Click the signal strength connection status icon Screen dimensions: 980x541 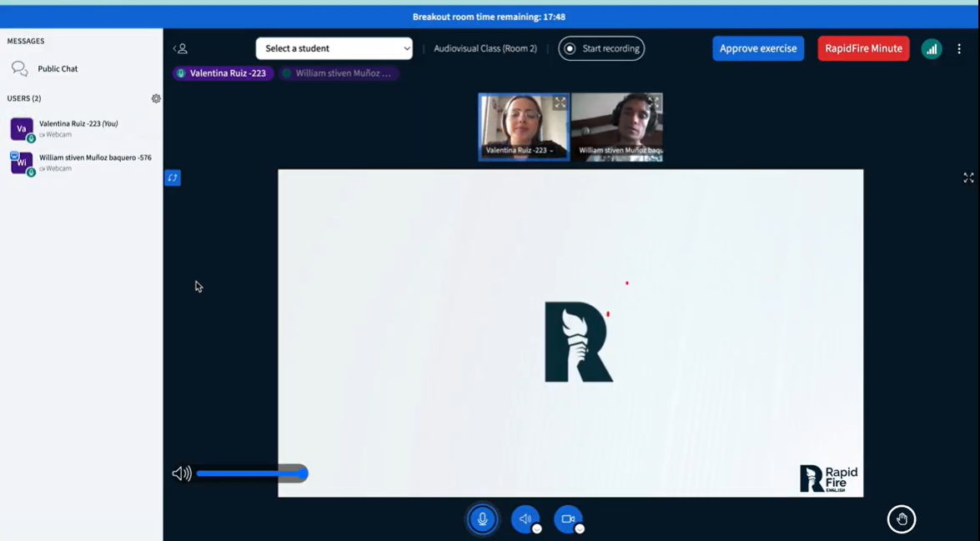pyautogui.click(x=932, y=48)
